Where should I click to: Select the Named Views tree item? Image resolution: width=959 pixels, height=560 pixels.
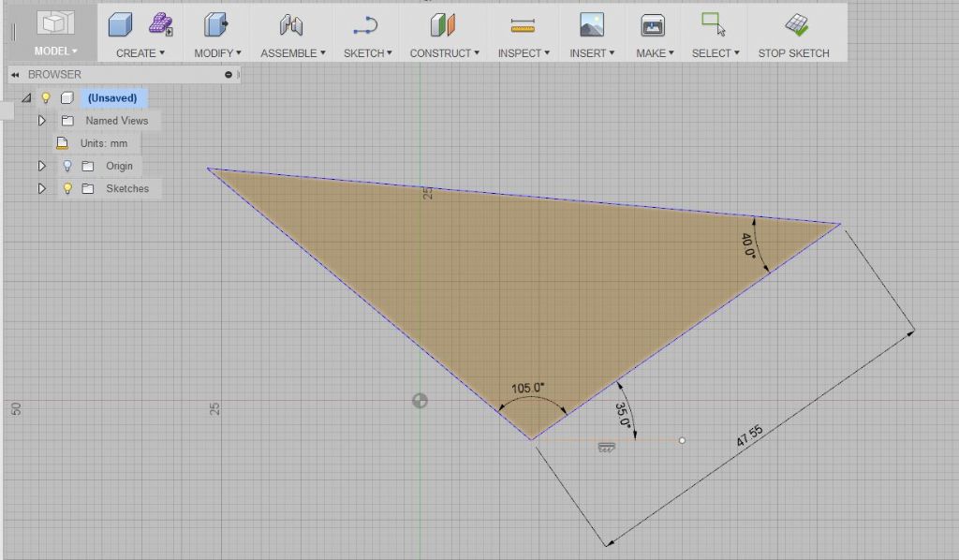pyautogui.click(x=117, y=121)
